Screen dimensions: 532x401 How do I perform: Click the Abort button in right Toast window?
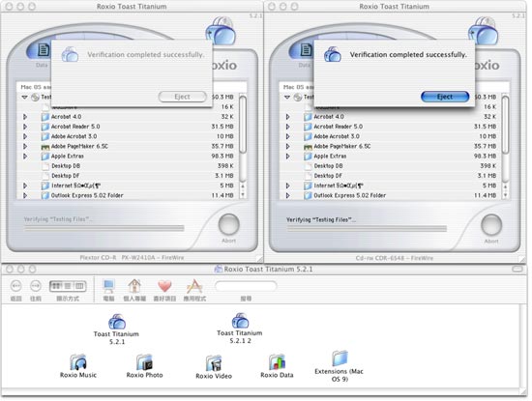coord(491,225)
